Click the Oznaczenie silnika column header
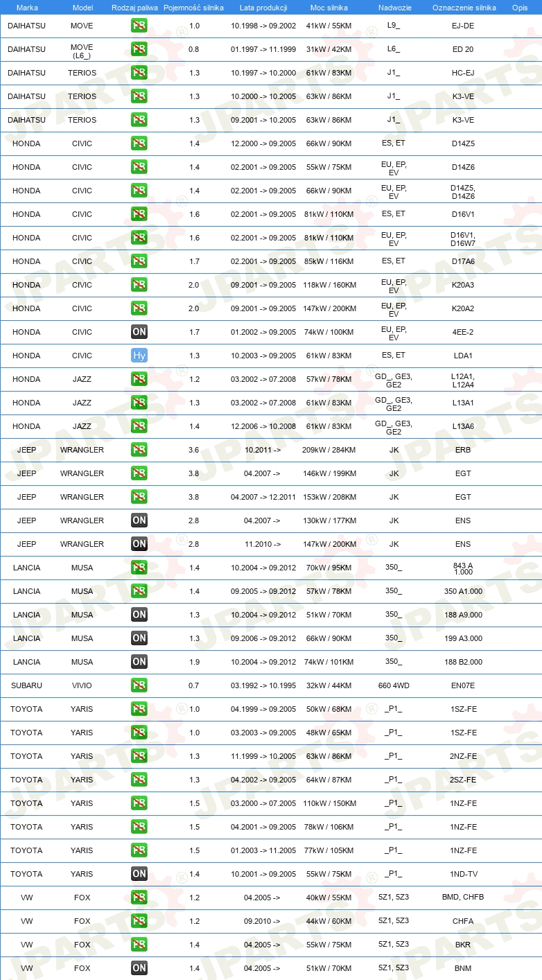Viewport: 542px width, 980px height. (464, 8)
